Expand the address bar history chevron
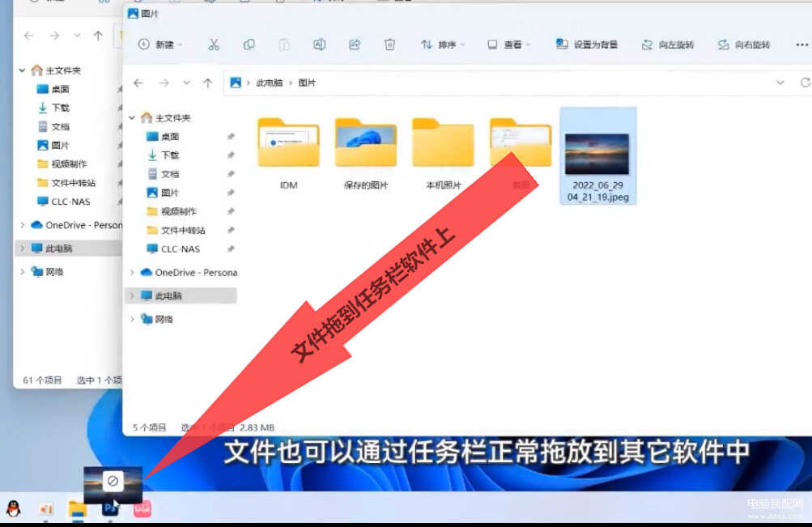Image resolution: width=812 pixels, height=527 pixels. 780,83
